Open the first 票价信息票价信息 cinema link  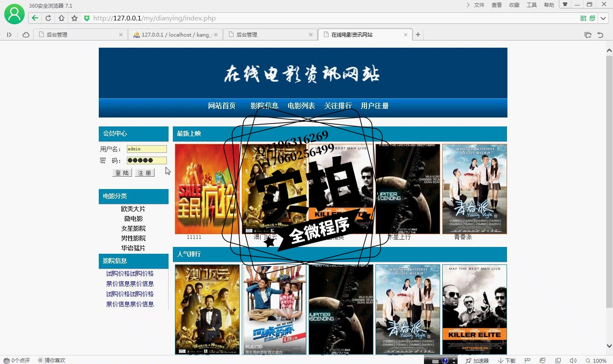[130, 284]
